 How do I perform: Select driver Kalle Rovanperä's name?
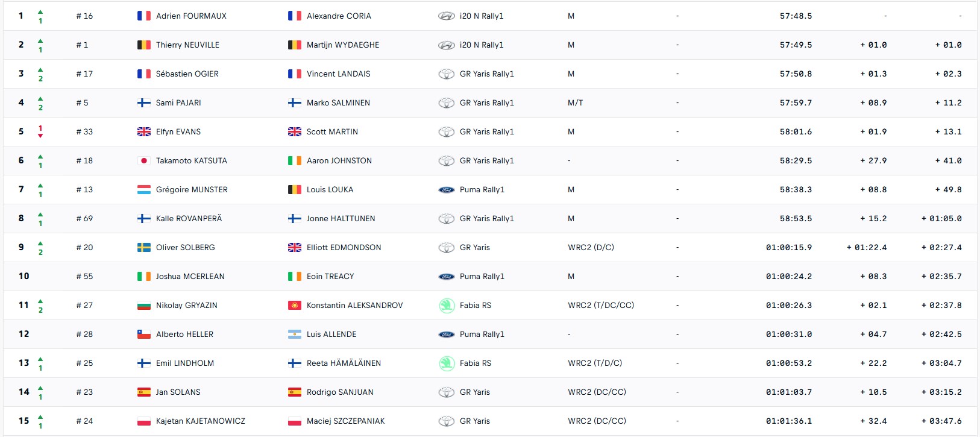click(x=189, y=219)
